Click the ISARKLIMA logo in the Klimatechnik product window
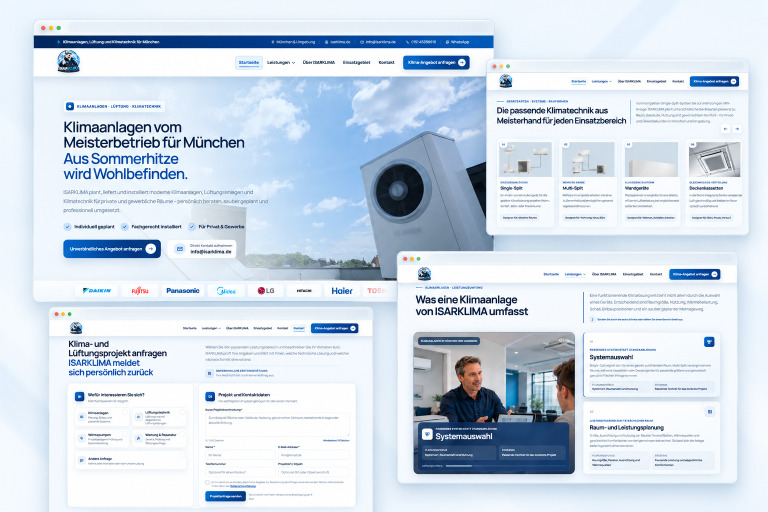This screenshot has width=768, height=512. click(505, 81)
